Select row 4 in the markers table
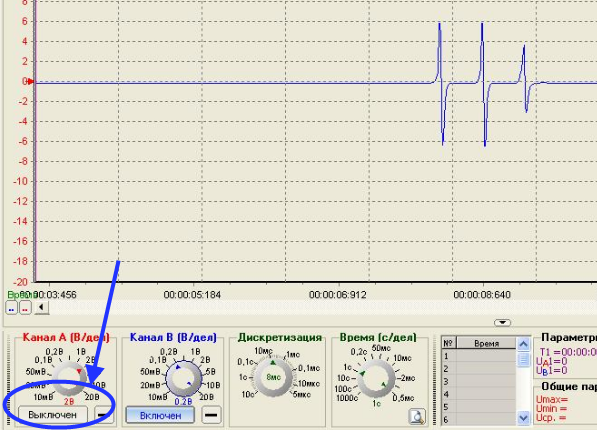Image resolution: width=597 pixels, height=430 pixels. click(479, 394)
